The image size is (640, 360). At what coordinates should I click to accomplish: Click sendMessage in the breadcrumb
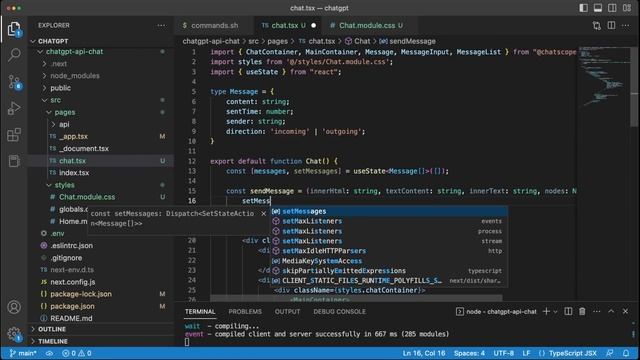[x=412, y=41]
